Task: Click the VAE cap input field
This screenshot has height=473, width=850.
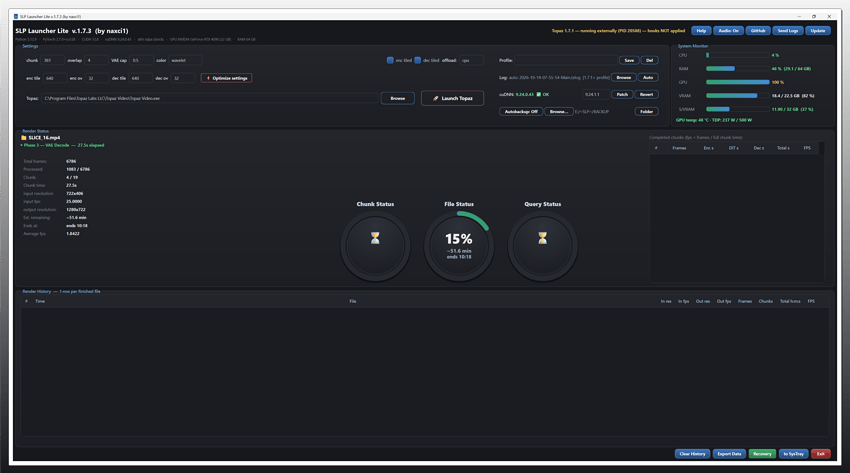Action: click(141, 60)
